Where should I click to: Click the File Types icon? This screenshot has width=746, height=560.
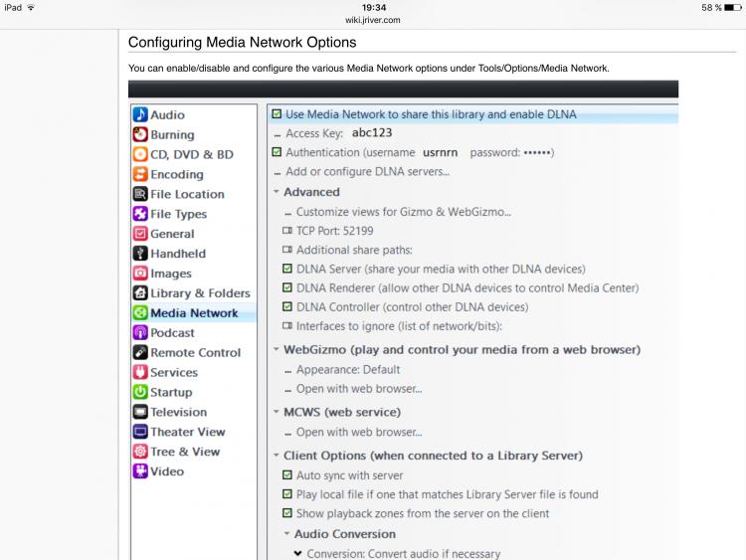point(140,214)
